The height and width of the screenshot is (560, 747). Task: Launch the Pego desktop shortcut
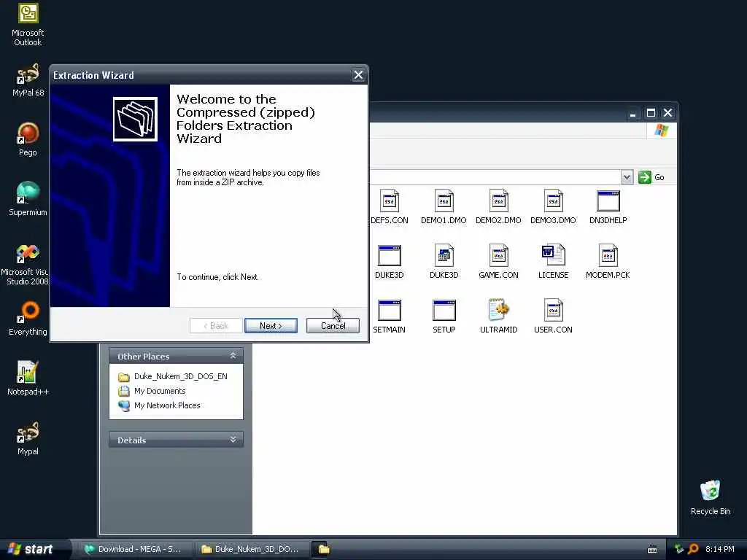28,139
